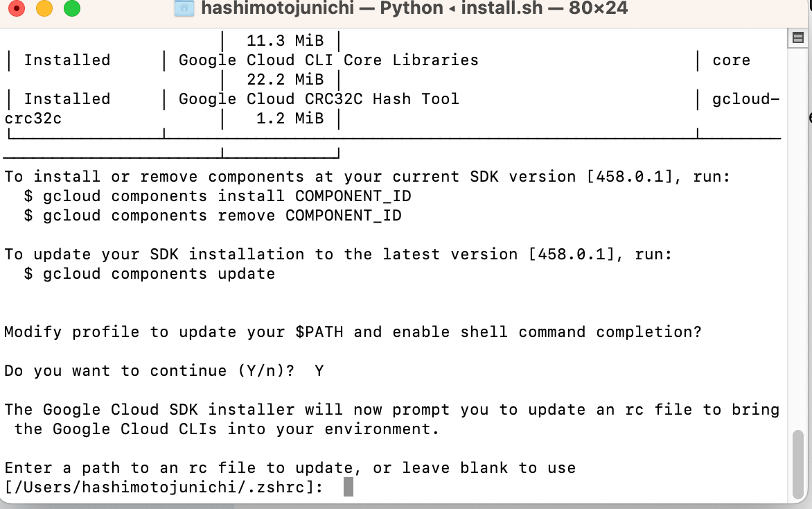Click the empty scrollbar track above thumb
The height and width of the screenshot is (509, 812).
pyautogui.click(x=797, y=243)
